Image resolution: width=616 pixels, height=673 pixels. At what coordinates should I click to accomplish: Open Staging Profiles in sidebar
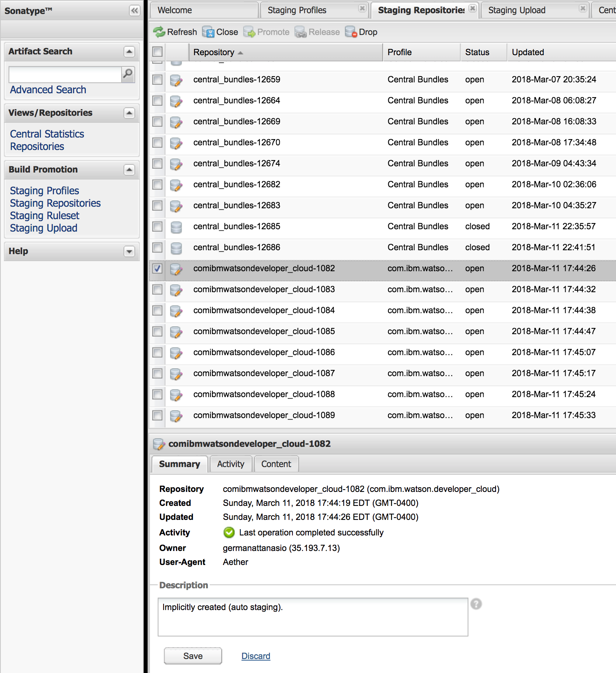click(x=45, y=191)
